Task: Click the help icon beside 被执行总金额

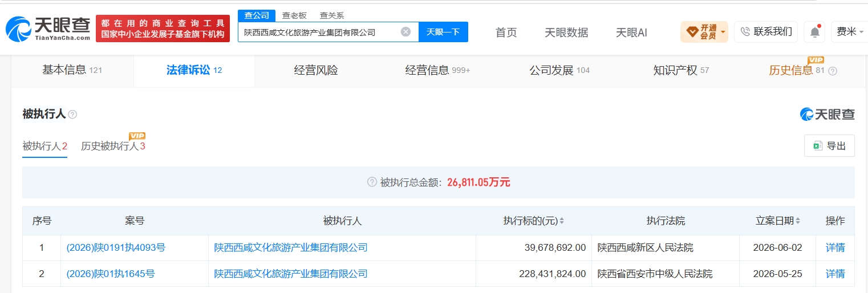Action: tap(372, 182)
